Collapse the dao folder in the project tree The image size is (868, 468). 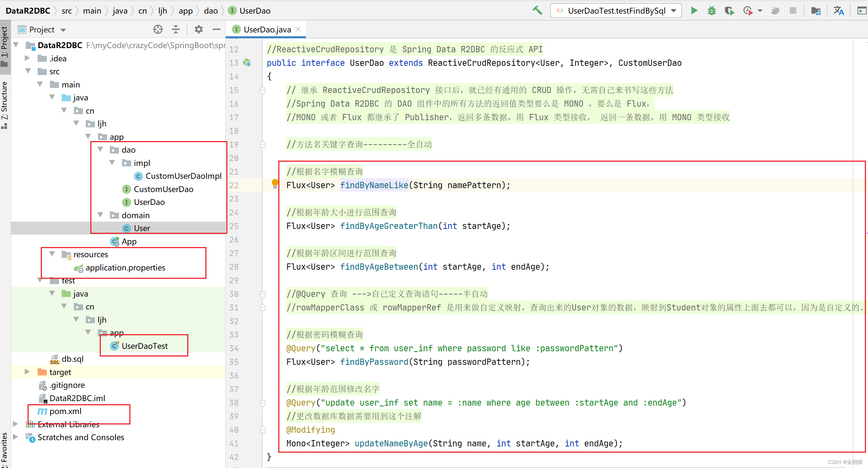coord(100,149)
